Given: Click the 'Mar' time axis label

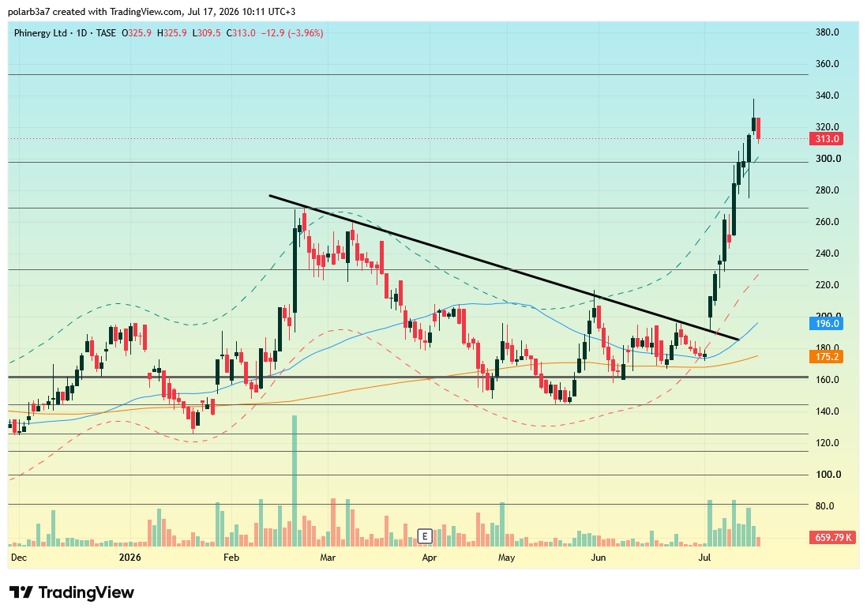Looking at the screenshot, I should pos(328,558).
